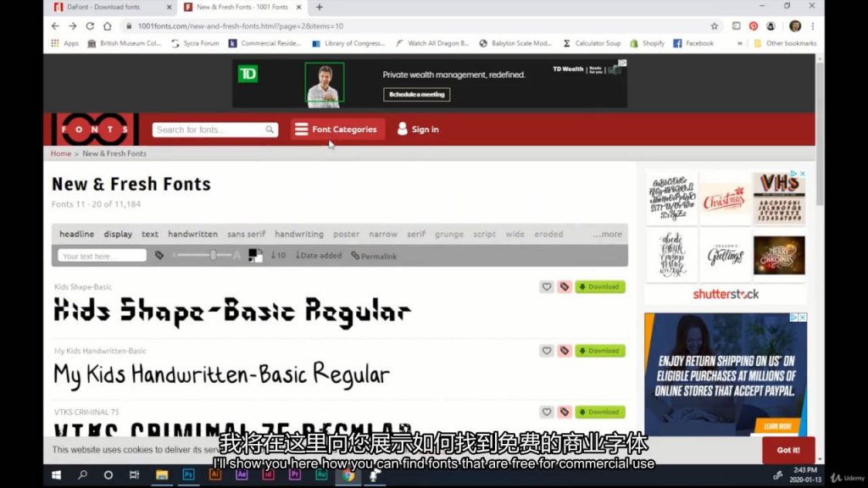This screenshot has height=488, width=868.
Task: Click the tag icon for Kids Shape-Basic
Action: [x=564, y=286]
